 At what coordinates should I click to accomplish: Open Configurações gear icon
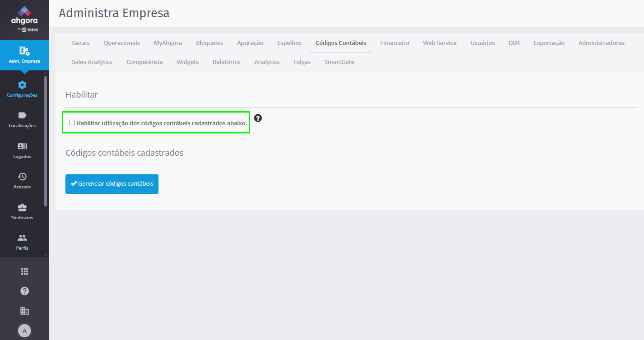pyautogui.click(x=22, y=85)
